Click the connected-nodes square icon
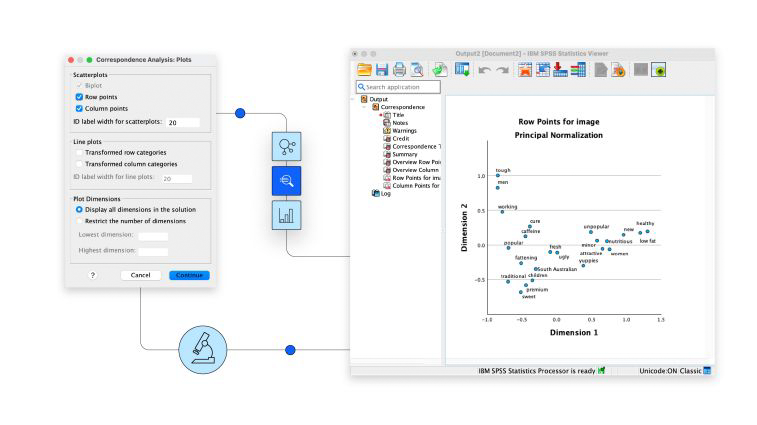 (x=286, y=146)
